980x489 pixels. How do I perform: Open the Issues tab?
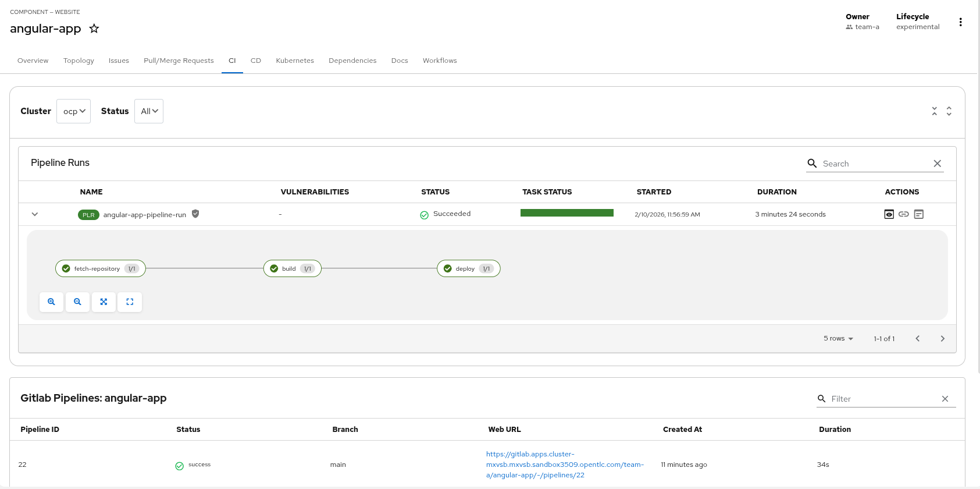(119, 61)
